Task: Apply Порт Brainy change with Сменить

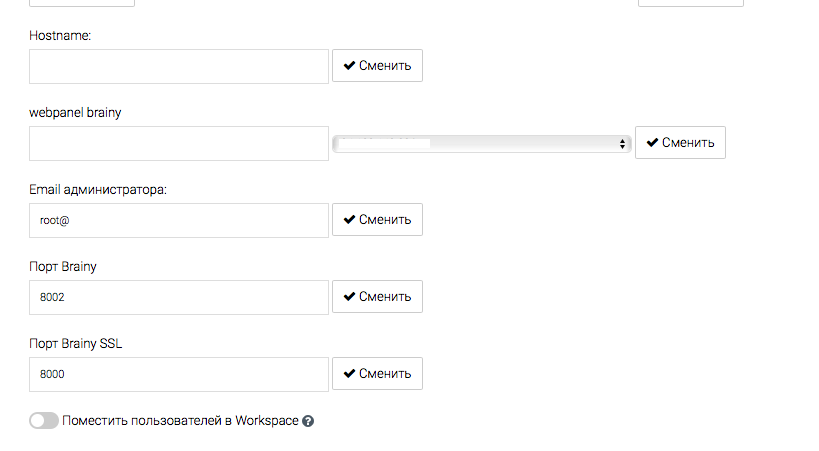Action: click(377, 297)
